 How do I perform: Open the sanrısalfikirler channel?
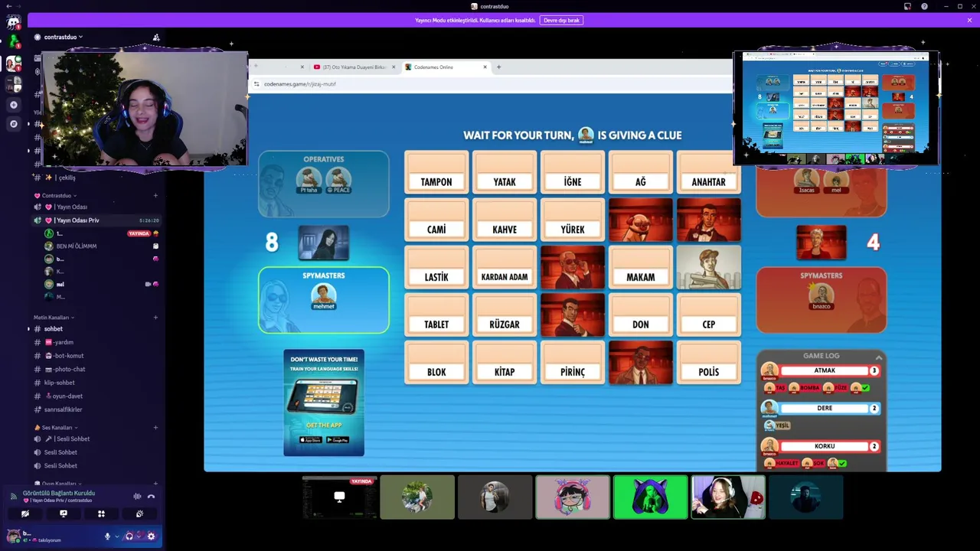97,409
